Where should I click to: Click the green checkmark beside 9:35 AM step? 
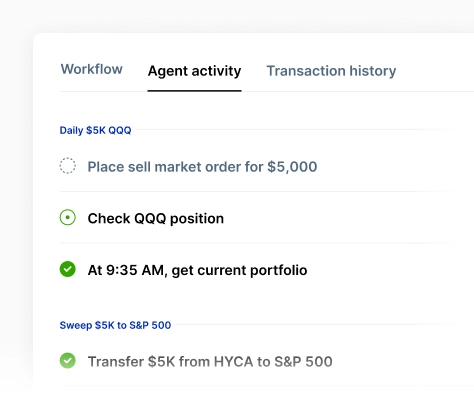(x=68, y=269)
